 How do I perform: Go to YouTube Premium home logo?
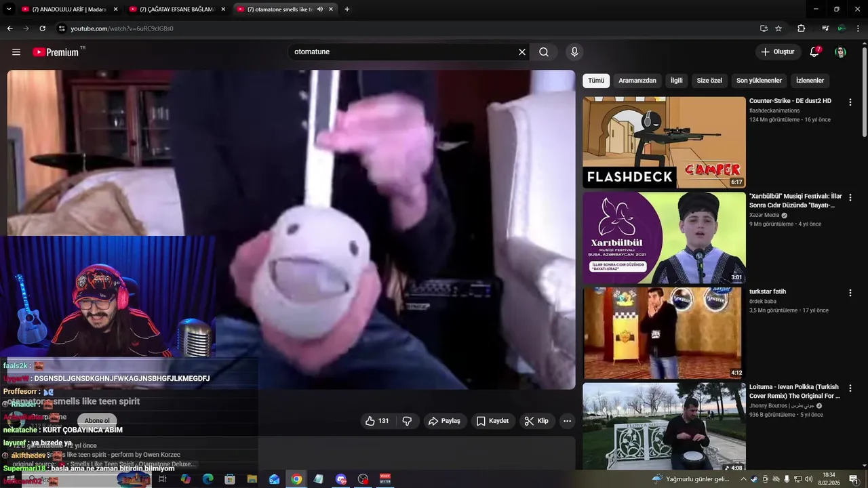pyautogui.click(x=56, y=52)
